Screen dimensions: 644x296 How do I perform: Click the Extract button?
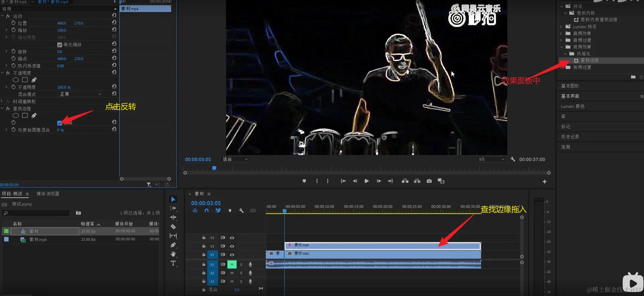coord(417,181)
